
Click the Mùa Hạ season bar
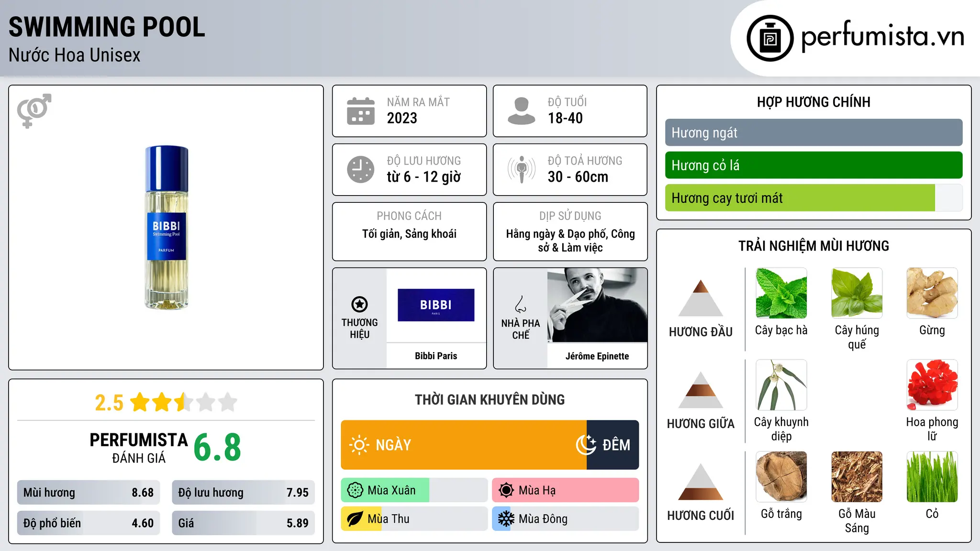tap(566, 490)
